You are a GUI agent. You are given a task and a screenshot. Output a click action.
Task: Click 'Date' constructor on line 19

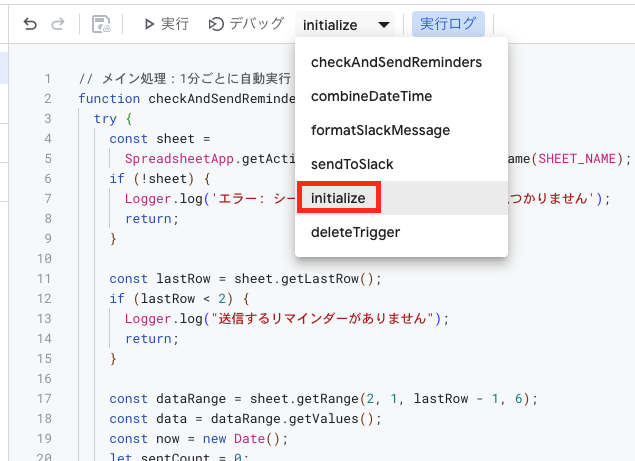[249, 438]
